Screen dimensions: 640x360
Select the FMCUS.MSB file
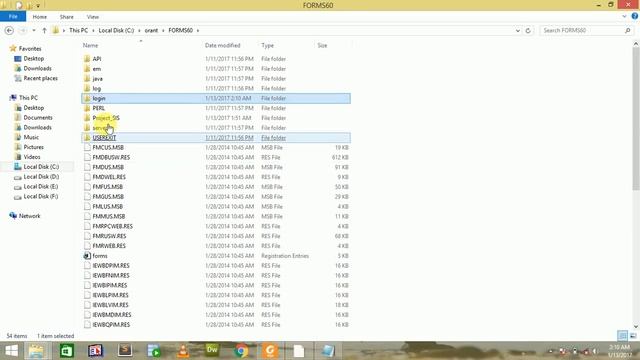pos(108,147)
